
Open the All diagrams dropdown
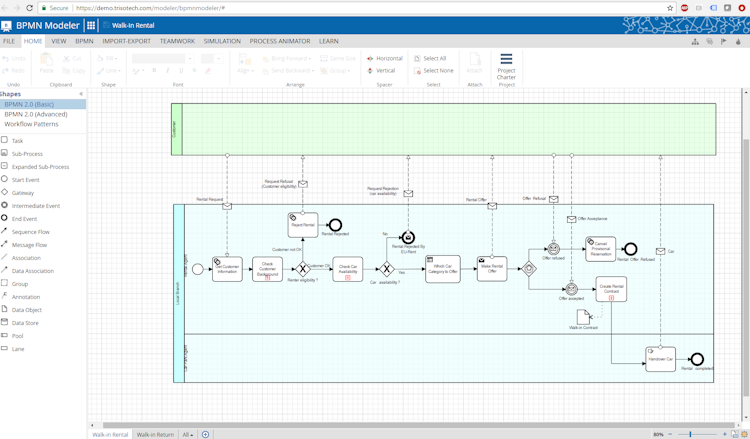(x=188, y=434)
